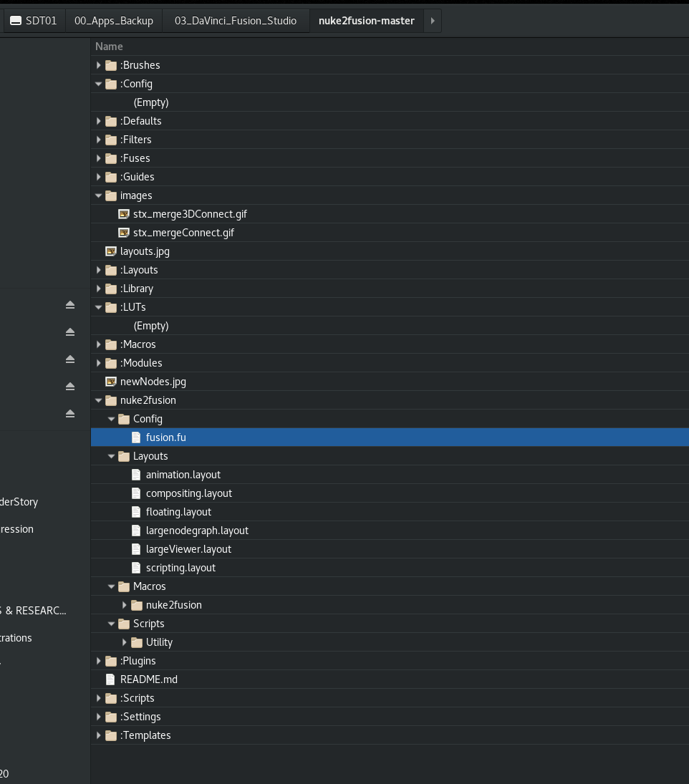Collapse the images folder
689x784 pixels.
pyautogui.click(x=99, y=195)
